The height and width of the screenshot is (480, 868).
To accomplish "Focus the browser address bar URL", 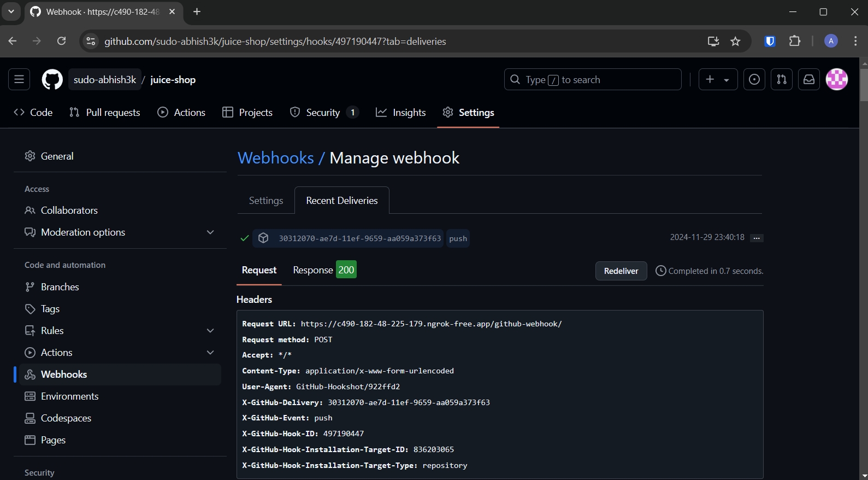I will (275, 42).
